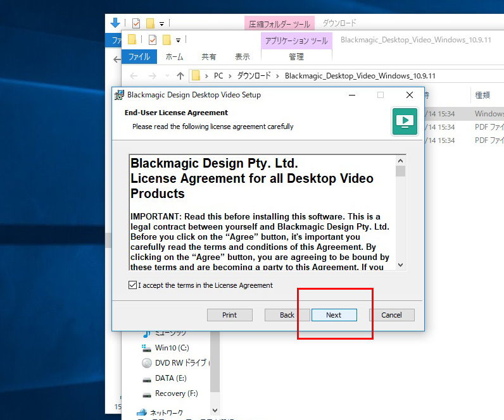Click first folder icon in front window's title bar
This screenshot has height=420, width=504.
click(132, 39)
